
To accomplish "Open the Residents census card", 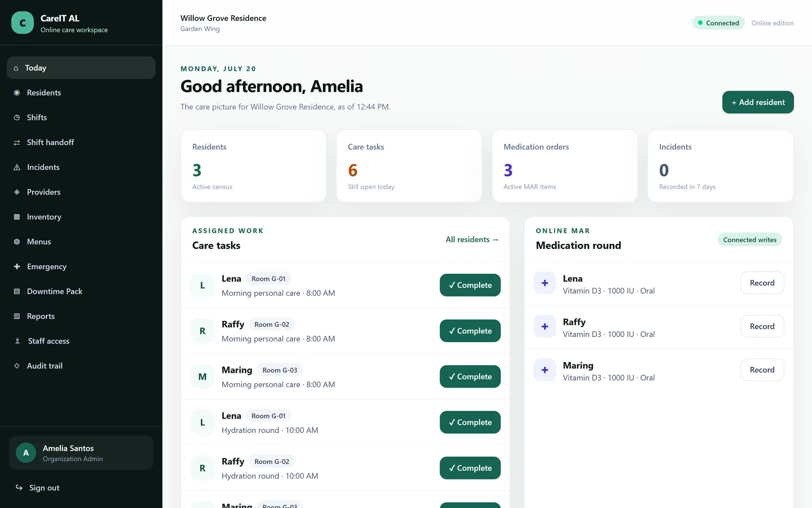I will pyautogui.click(x=254, y=166).
